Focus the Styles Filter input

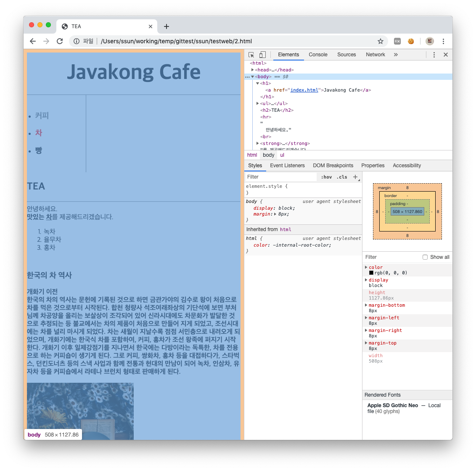tap(280, 177)
